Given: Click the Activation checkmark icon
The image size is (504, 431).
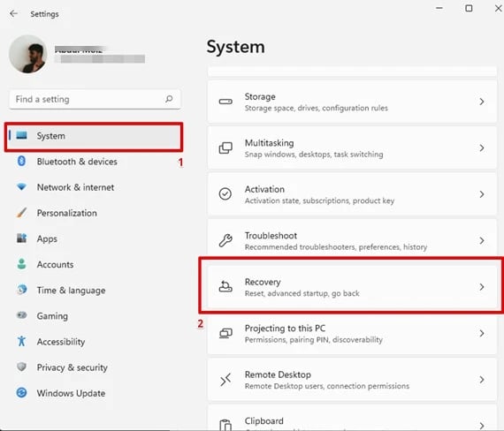Looking at the screenshot, I should [225, 194].
